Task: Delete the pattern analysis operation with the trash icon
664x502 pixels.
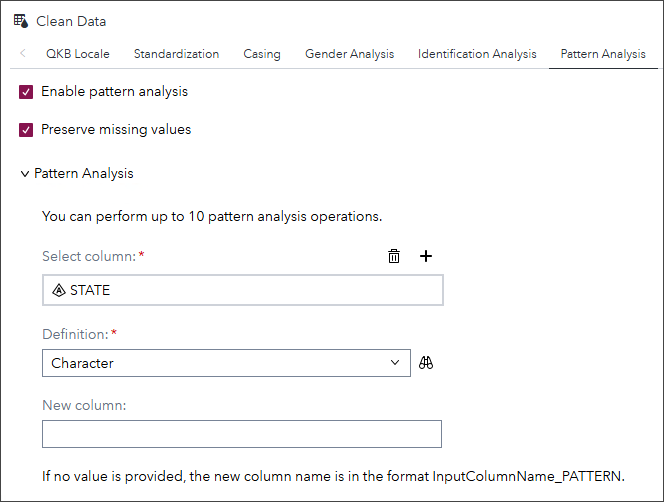Action: tap(394, 256)
